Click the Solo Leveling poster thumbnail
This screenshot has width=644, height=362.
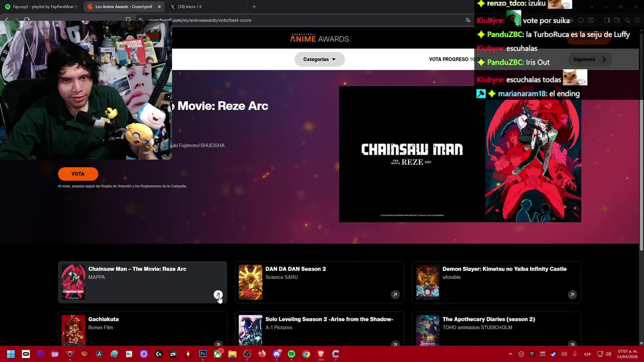point(251,330)
